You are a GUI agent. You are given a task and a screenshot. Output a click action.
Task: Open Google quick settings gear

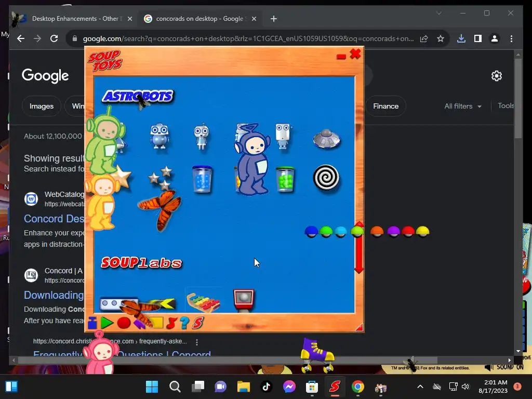pos(496,76)
